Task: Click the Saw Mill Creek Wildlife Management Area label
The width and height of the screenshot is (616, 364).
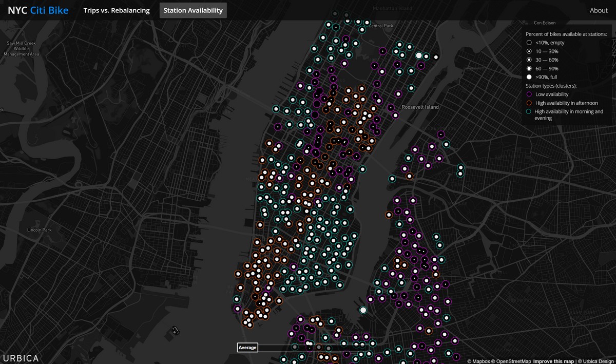Action: 21,48
